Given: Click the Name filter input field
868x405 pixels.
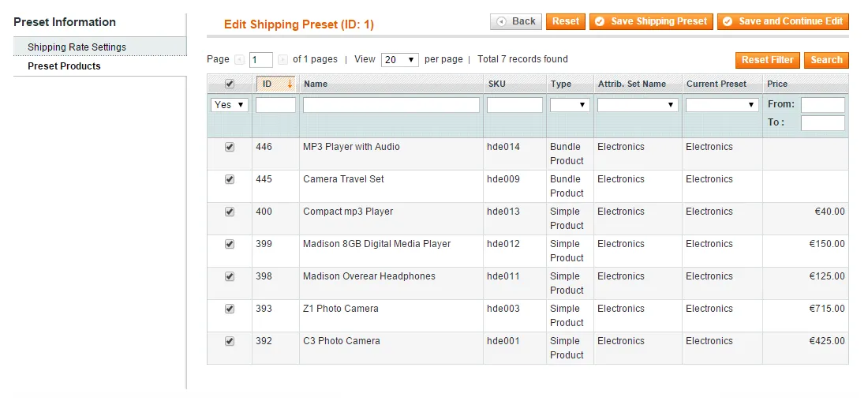Looking at the screenshot, I should (391, 105).
